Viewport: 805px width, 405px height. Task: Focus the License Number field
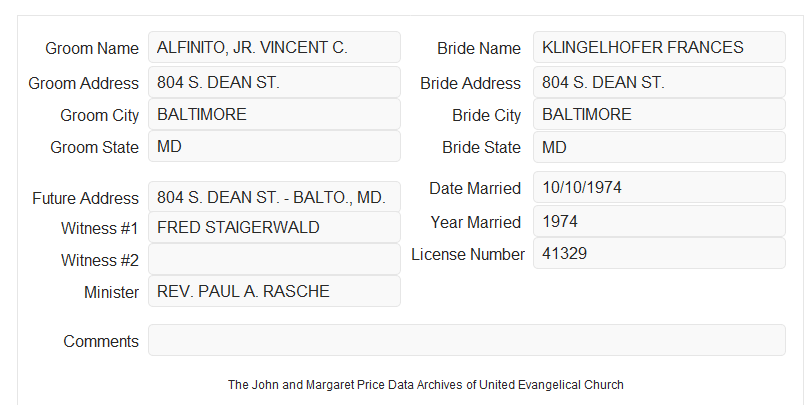[659, 253]
